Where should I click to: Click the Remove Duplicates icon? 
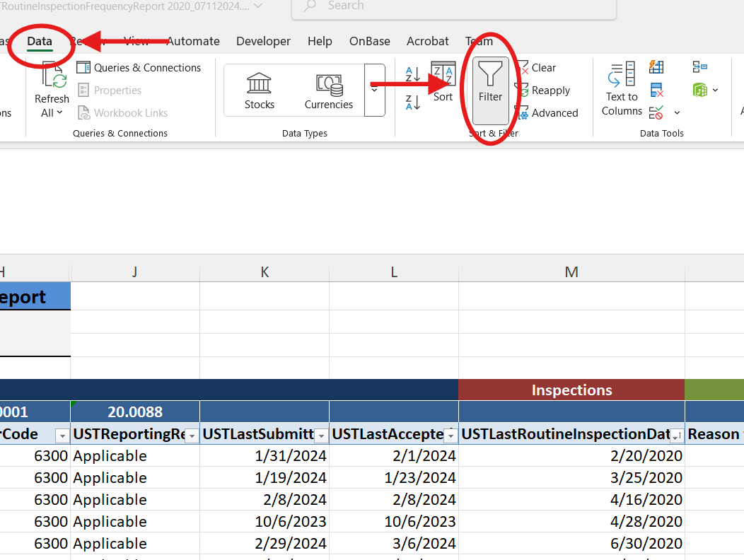tap(656, 90)
